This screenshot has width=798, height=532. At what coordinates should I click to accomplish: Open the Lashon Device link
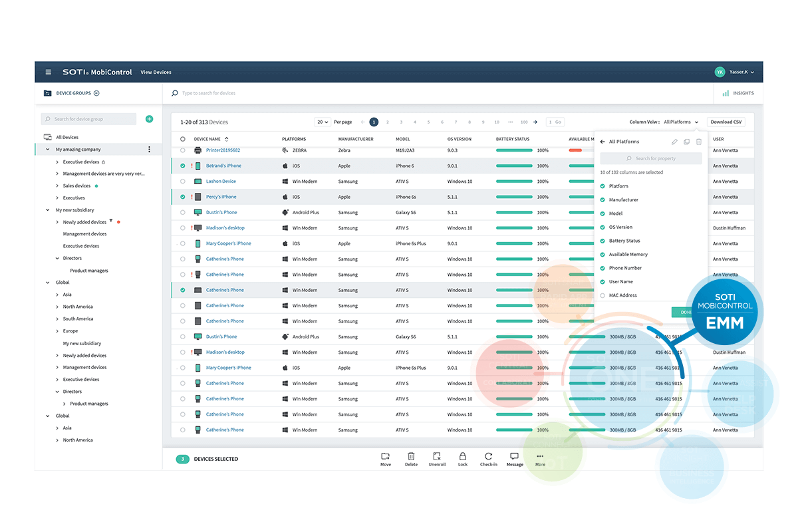221,182
